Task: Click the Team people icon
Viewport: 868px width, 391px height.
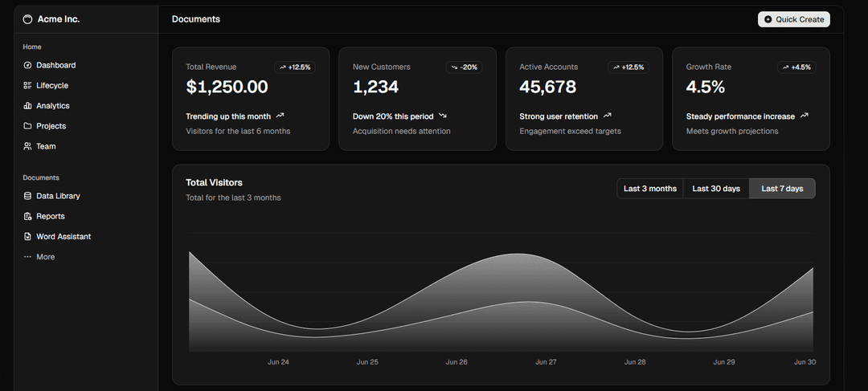Action: (x=28, y=147)
